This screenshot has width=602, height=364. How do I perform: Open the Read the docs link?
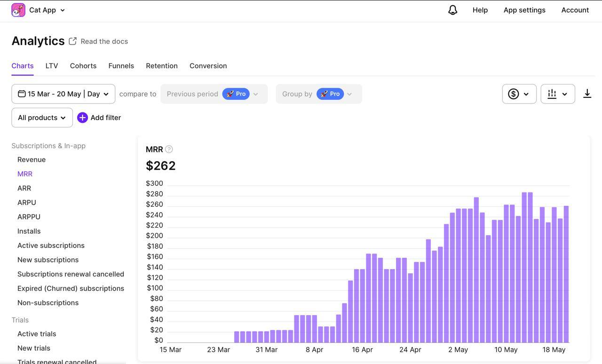point(104,41)
